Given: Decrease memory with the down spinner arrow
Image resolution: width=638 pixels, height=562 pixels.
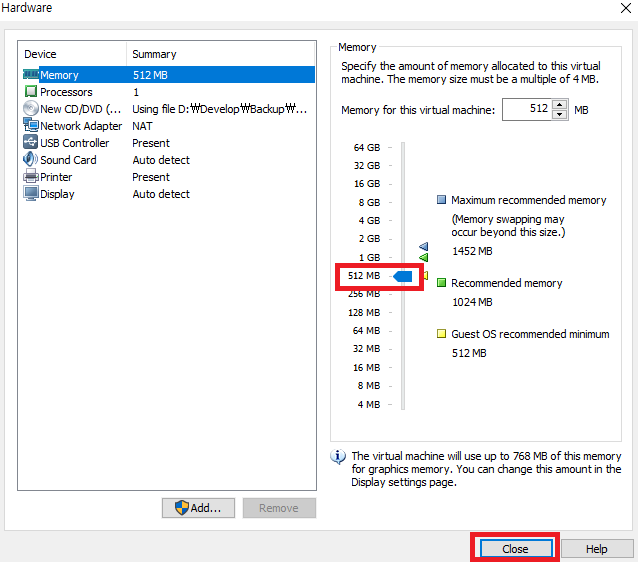Looking at the screenshot, I should click(x=559, y=114).
